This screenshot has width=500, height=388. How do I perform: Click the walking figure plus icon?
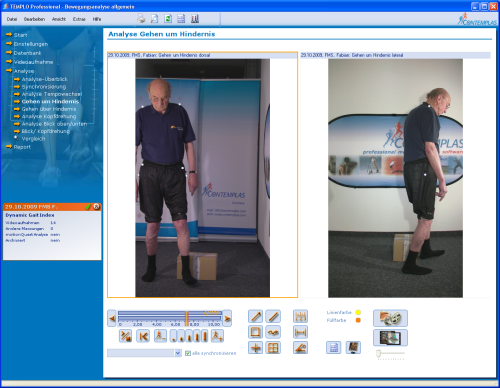point(217,336)
